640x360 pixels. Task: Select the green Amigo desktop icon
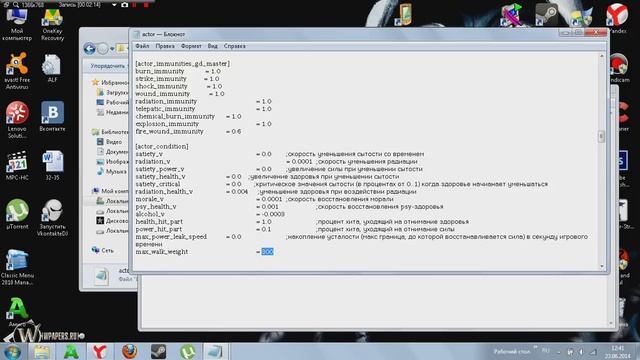(17, 312)
